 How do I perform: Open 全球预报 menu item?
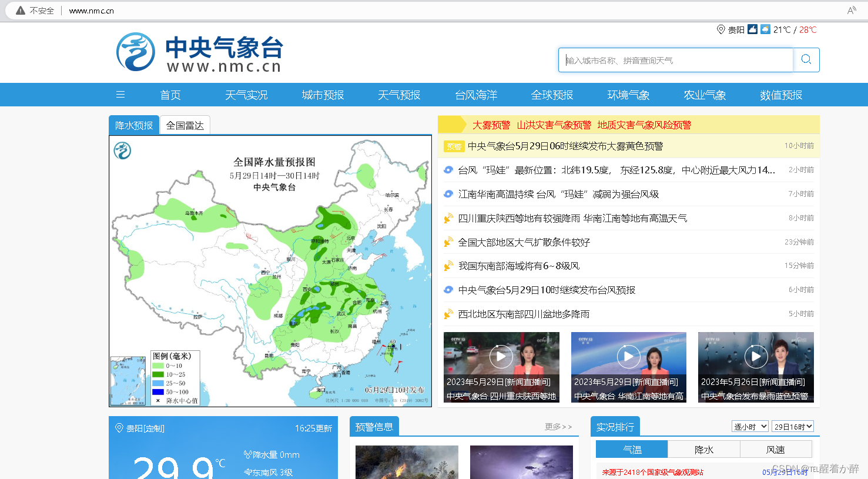tap(552, 95)
